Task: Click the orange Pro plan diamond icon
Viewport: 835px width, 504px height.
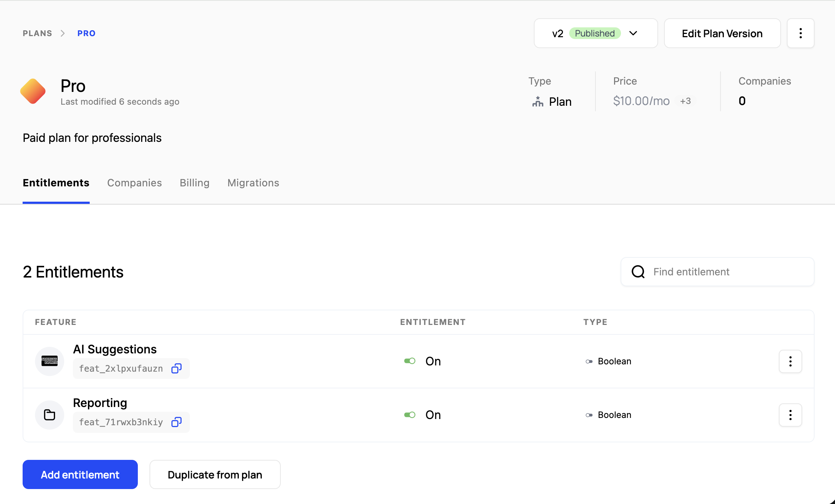Action: tap(33, 91)
